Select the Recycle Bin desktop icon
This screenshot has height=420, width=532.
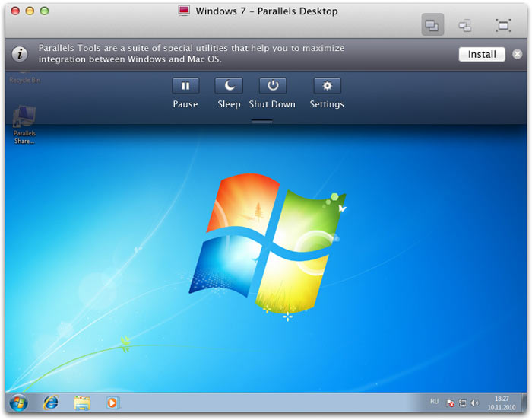(24, 77)
